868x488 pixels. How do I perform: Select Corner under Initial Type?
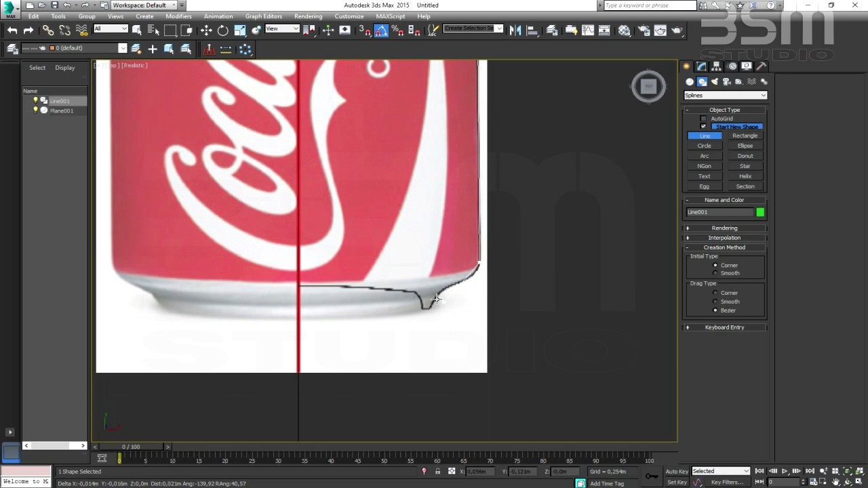point(715,265)
